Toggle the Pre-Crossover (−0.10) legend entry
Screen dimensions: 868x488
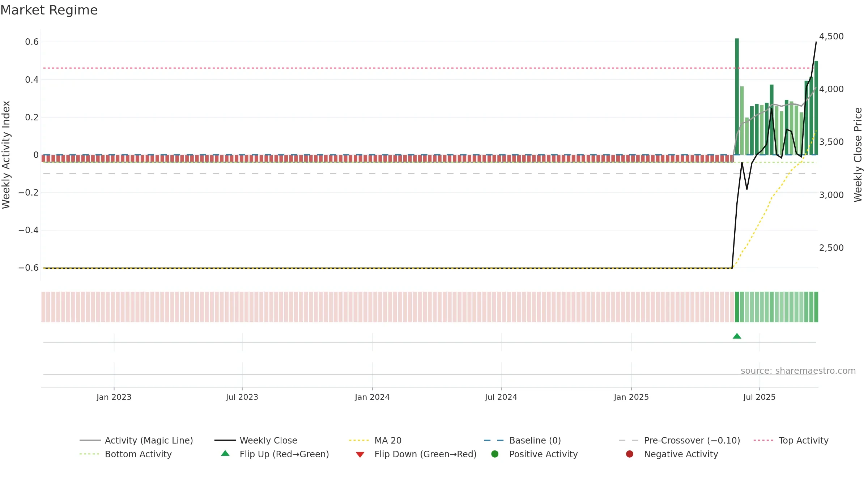click(x=679, y=440)
